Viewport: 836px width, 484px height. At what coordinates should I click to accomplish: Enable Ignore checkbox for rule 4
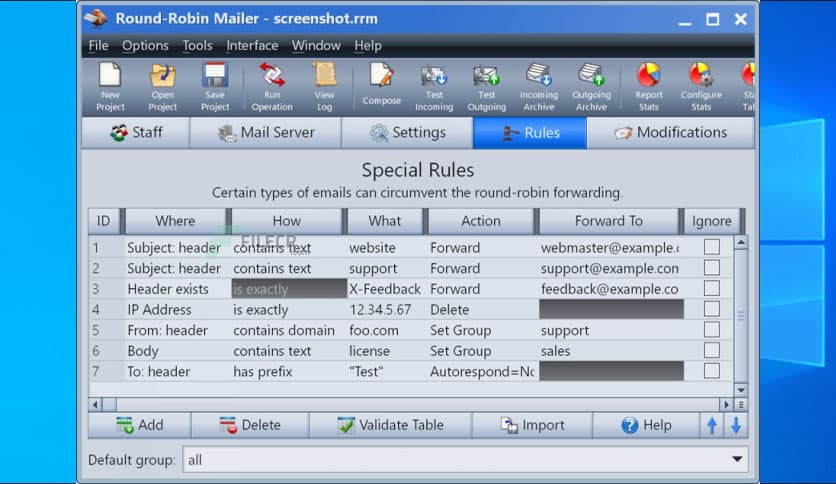711,309
